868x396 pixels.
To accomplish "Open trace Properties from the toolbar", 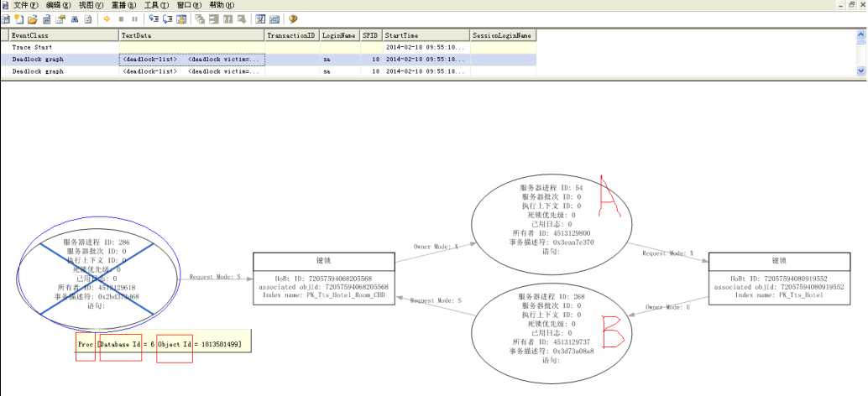I will (60, 18).
